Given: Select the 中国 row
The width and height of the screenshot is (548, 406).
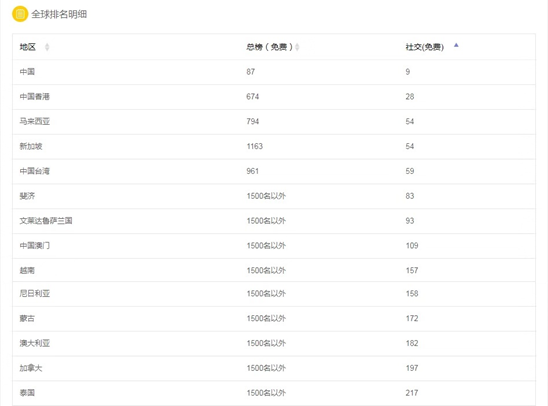Looking at the screenshot, I should pyautogui.click(x=274, y=72).
